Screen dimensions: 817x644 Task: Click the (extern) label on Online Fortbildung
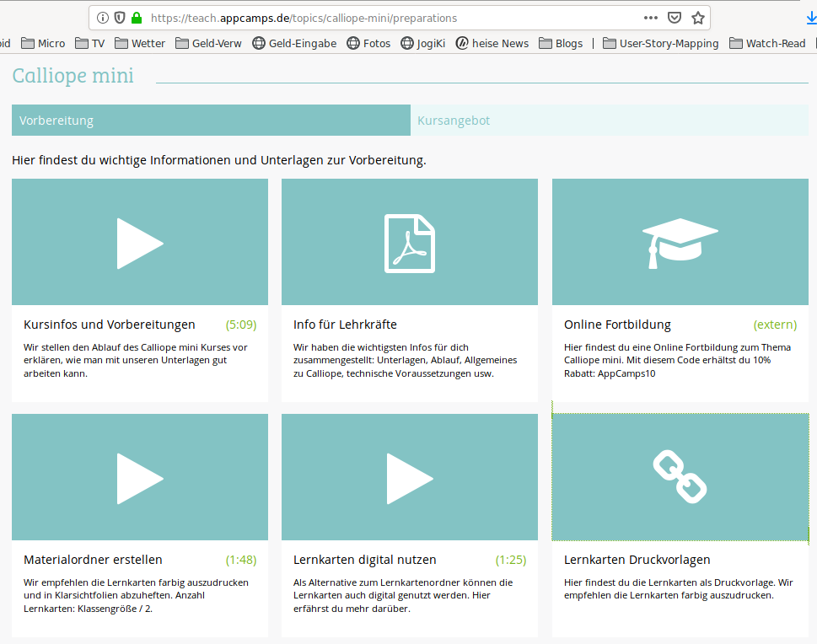pyautogui.click(x=776, y=325)
